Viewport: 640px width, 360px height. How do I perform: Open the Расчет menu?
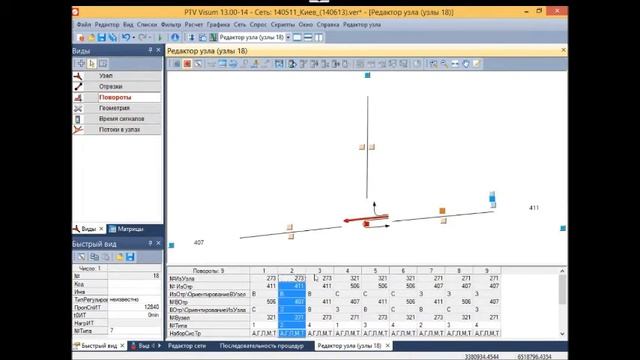click(x=193, y=24)
